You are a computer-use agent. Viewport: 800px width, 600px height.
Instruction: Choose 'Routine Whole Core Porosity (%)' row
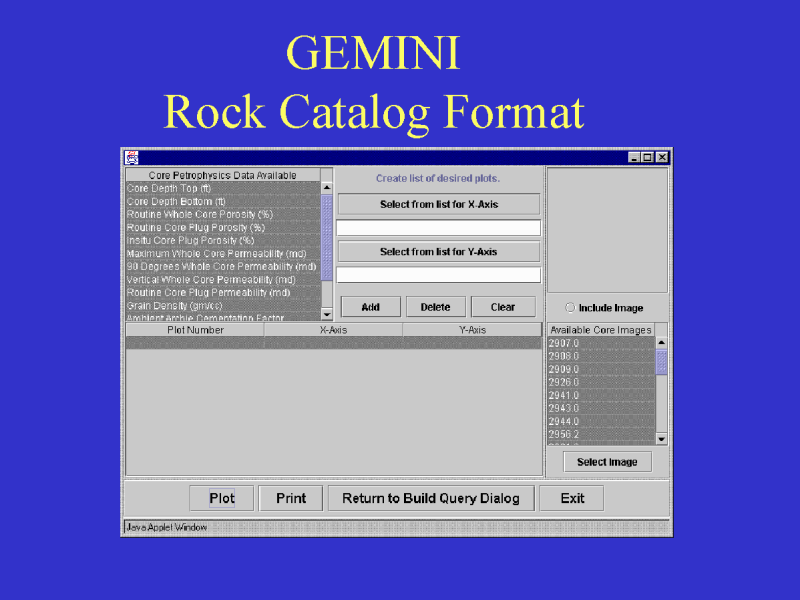click(223, 214)
